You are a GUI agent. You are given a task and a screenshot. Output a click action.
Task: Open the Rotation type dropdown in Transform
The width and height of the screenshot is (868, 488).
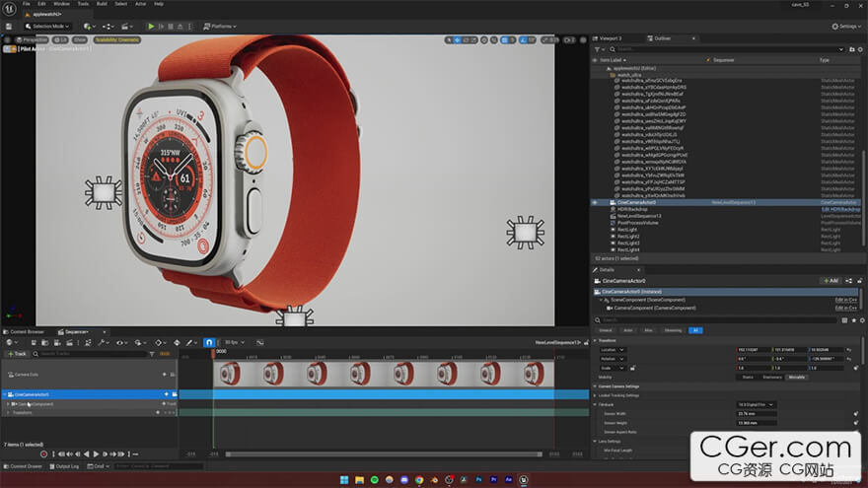tap(613, 359)
